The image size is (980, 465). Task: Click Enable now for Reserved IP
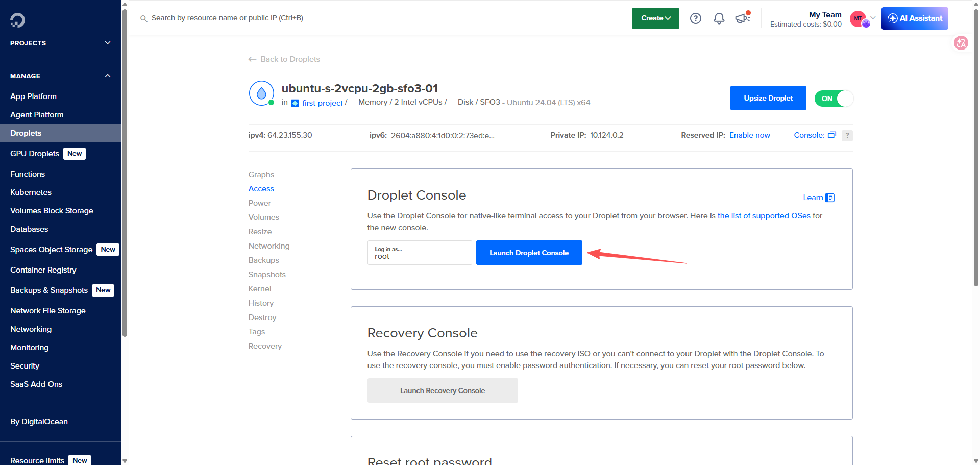(750, 135)
